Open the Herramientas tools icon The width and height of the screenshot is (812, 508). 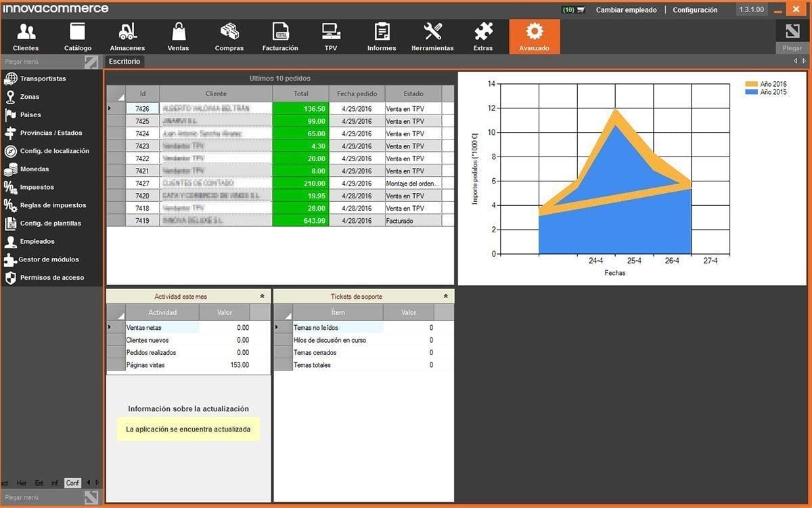432,37
